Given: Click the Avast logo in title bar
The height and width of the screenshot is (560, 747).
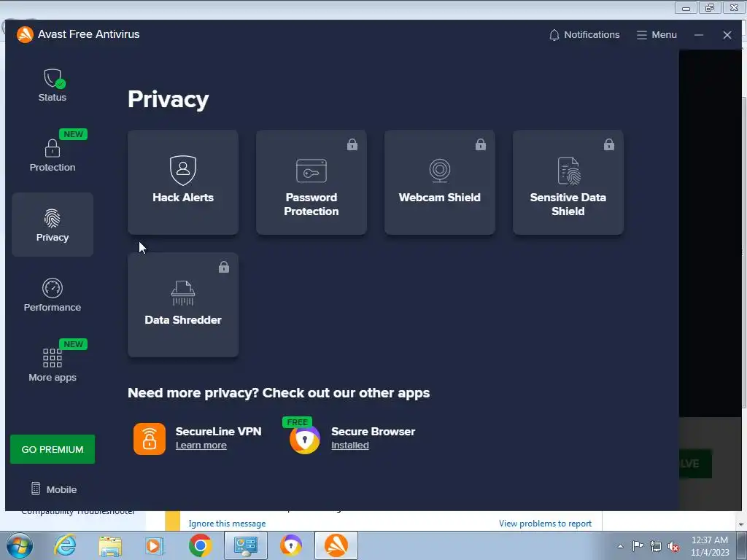Looking at the screenshot, I should 25,34.
